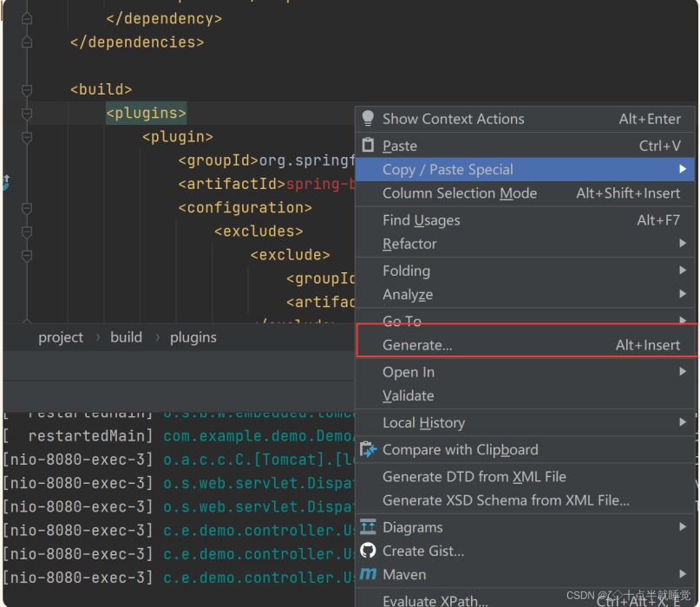Click the GitHub icon beside Create Gist
Screen dimensions: 700x607
[x=368, y=551]
